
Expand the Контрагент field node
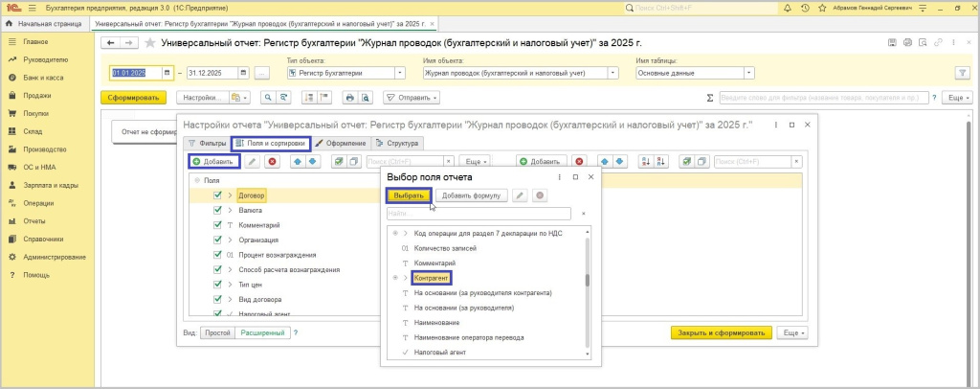click(x=405, y=278)
